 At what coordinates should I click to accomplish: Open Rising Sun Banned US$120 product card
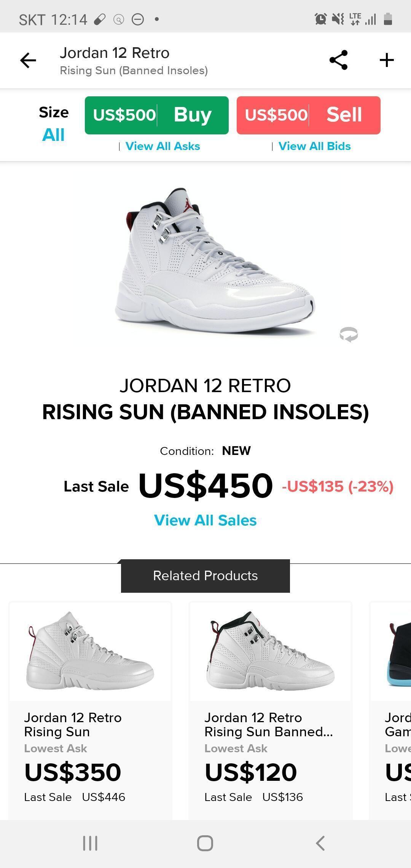[270, 708]
